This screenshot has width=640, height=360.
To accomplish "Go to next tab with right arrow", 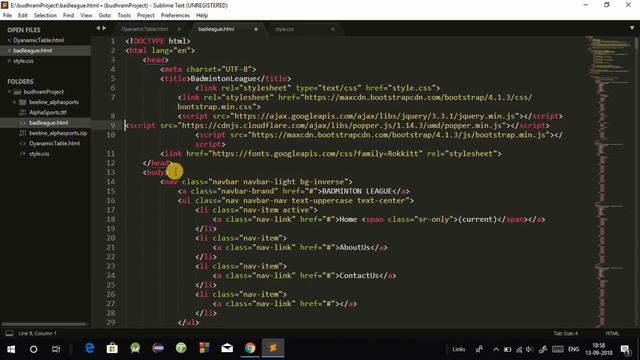I will [104, 28].
